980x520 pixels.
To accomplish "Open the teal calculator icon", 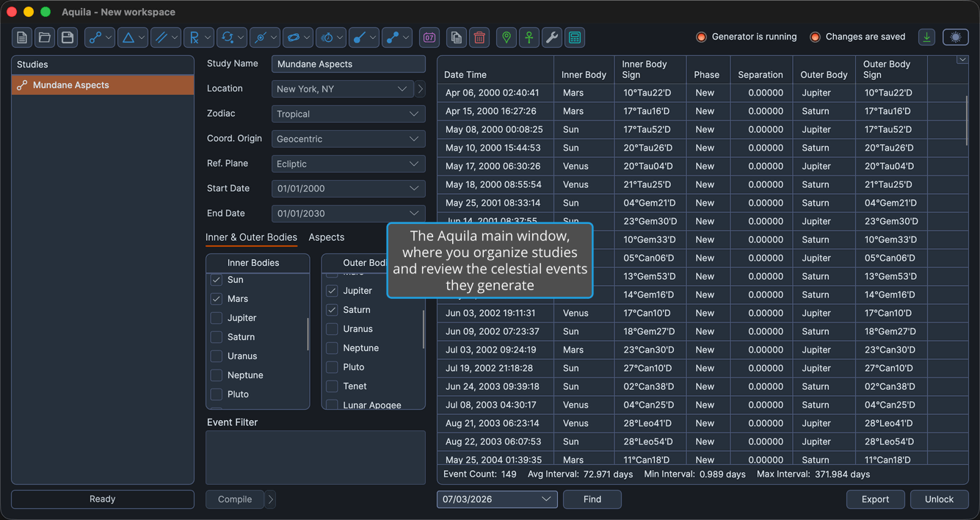I will (x=575, y=37).
